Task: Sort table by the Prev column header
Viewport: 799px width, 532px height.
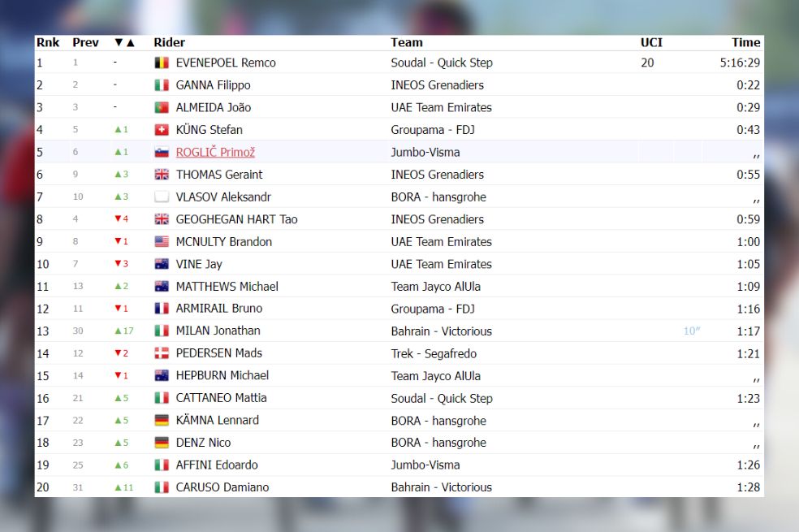Action: pos(85,42)
